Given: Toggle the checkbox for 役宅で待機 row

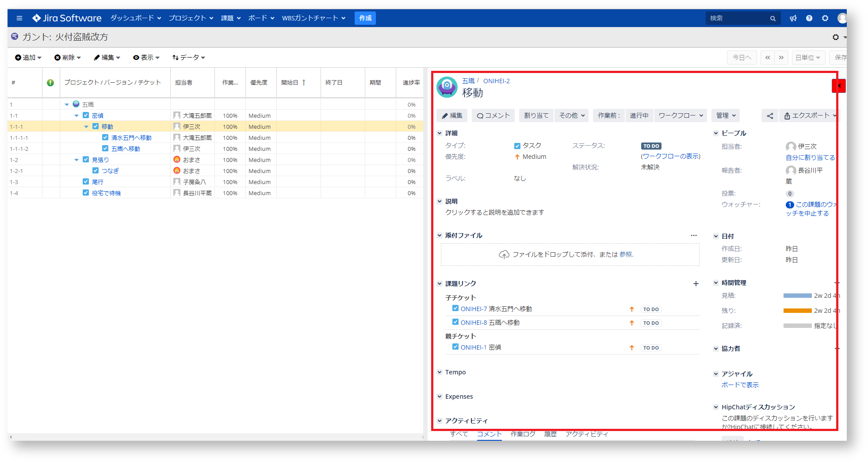Looking at the screenshot, I should coord(86,192).
